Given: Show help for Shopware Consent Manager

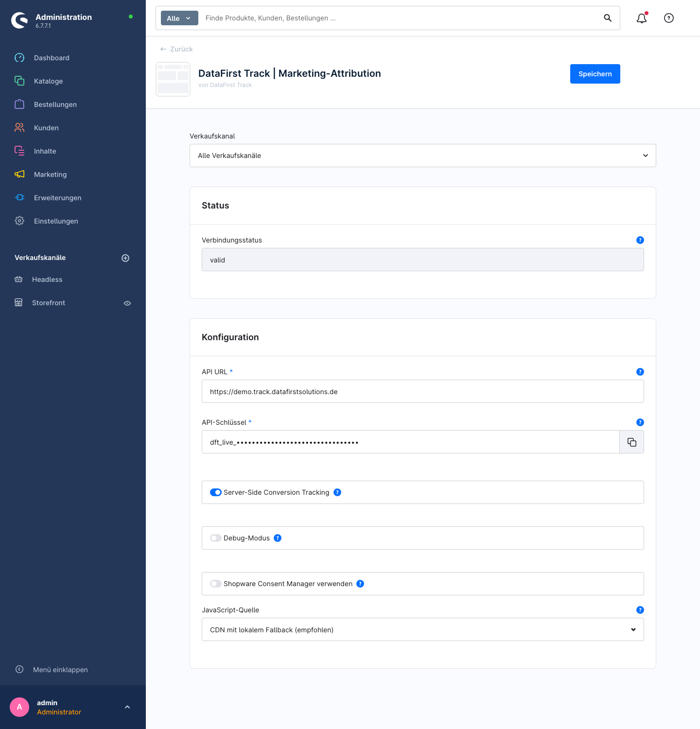Looking at the screenshot, I should point(360,584).
